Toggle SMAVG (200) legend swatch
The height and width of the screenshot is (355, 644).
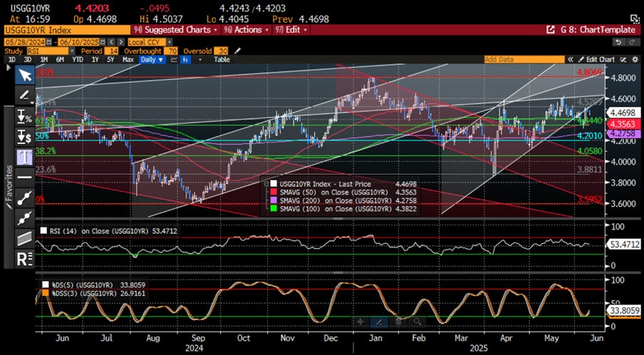coord(273,200)
